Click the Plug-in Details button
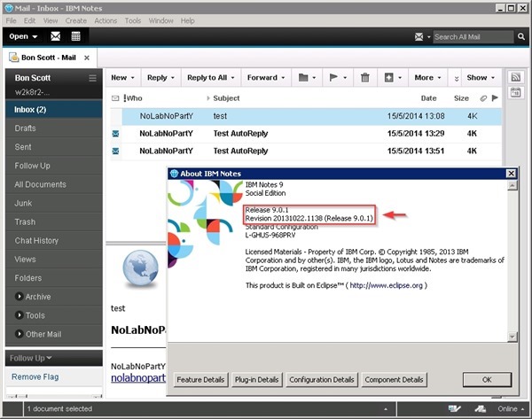Viewport: 532px width, 419px height. coord(256,380)
